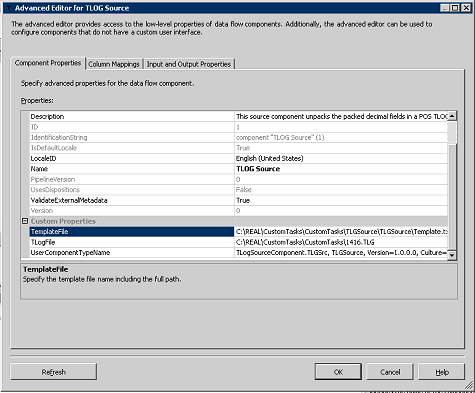The width and height of the screenshot is (475, 393).
Task: Edit the TemplateFile path value
Action: coord(341,232)
